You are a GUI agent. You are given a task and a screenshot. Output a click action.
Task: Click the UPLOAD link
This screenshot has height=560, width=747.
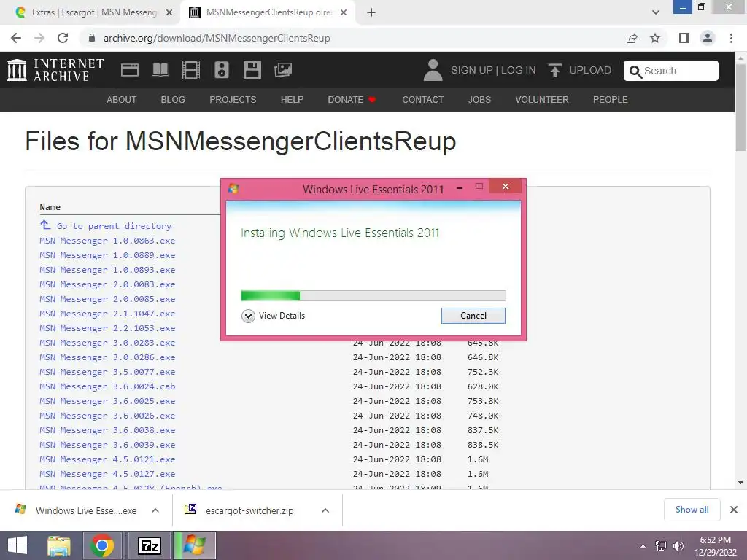coord(590,71)
